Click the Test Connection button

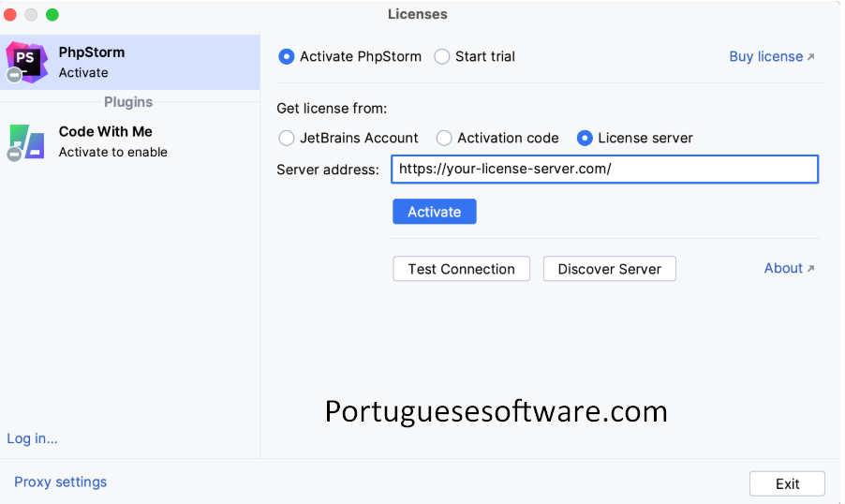pyautogui.click(x=461, y=269)
